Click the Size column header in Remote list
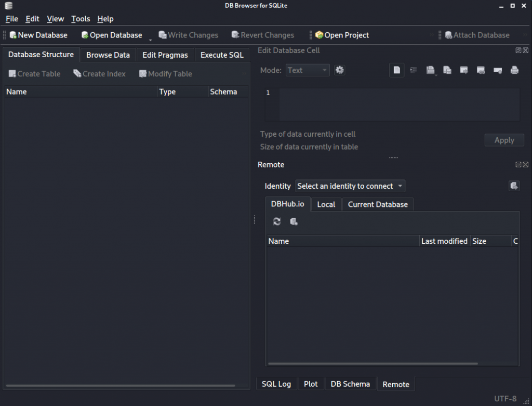 490,241
